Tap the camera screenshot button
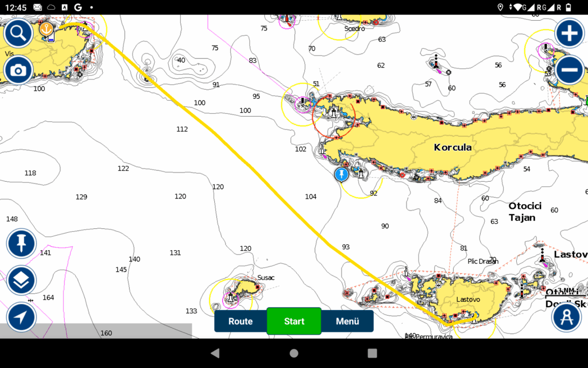588x368 pixels. pos(18,70)
